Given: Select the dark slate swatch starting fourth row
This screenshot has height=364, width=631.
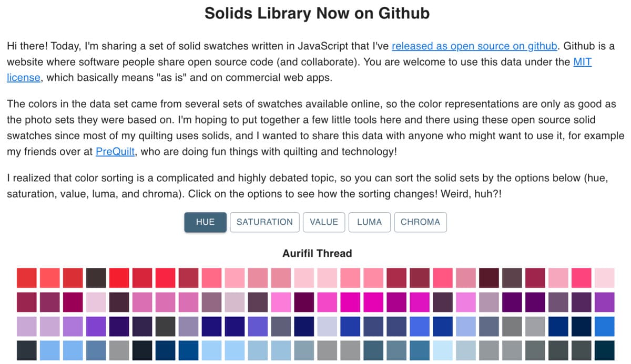Looking at the screenshot, I should click(27, 350).
